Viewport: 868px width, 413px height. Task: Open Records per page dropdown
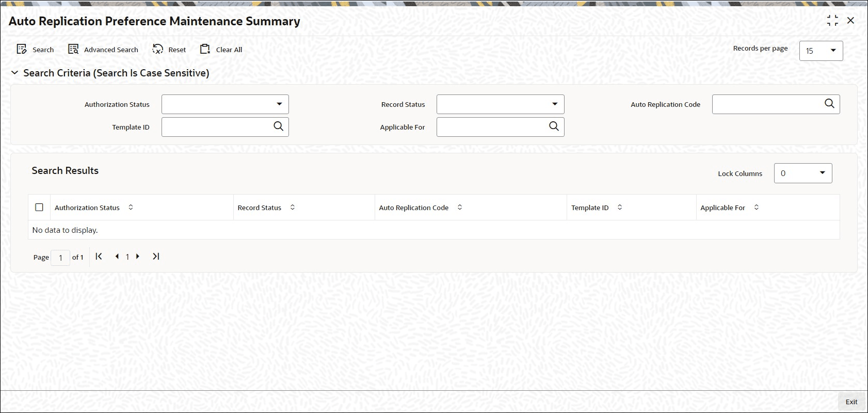[821, 51]
